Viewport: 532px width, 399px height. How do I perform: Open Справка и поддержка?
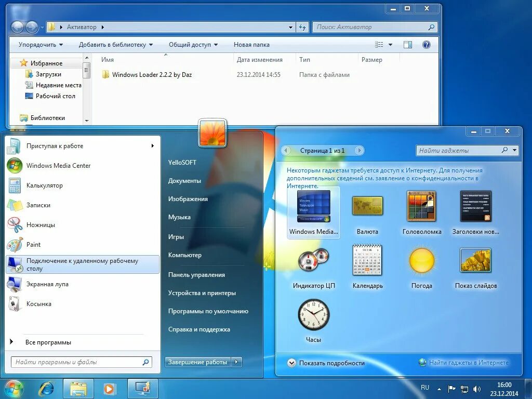[x=199, y=329]
